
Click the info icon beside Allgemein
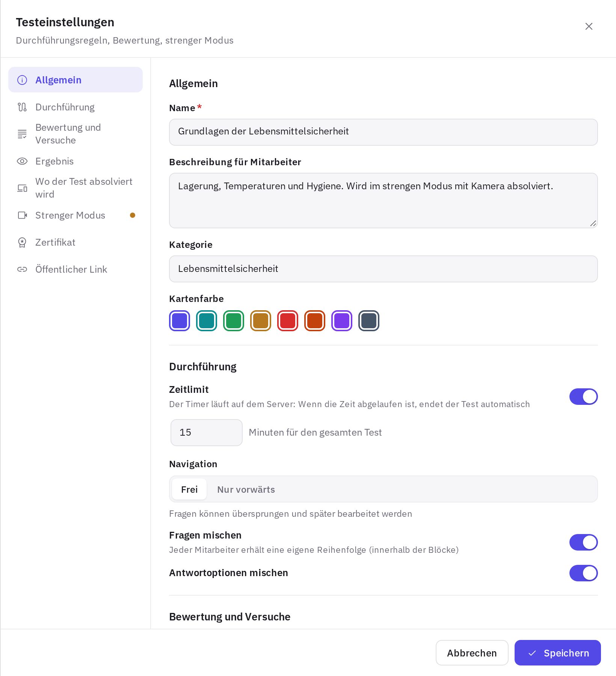pyautogui.click(x=22, y=80)
